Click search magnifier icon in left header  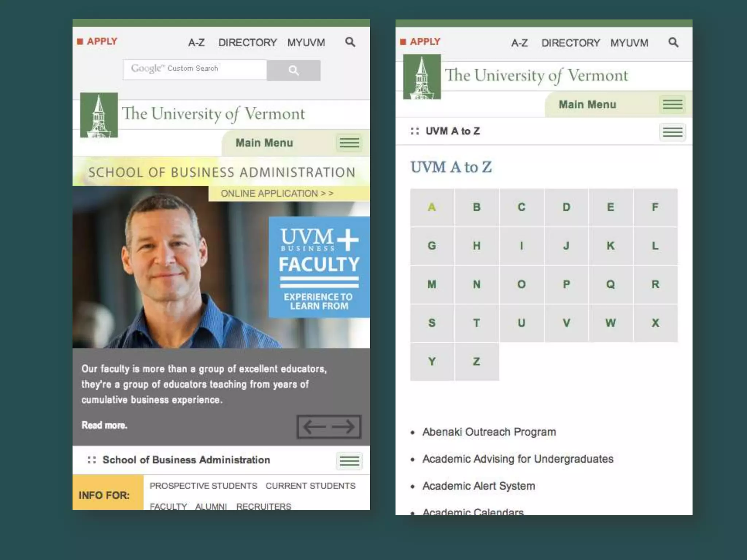[x=350, y=42]
